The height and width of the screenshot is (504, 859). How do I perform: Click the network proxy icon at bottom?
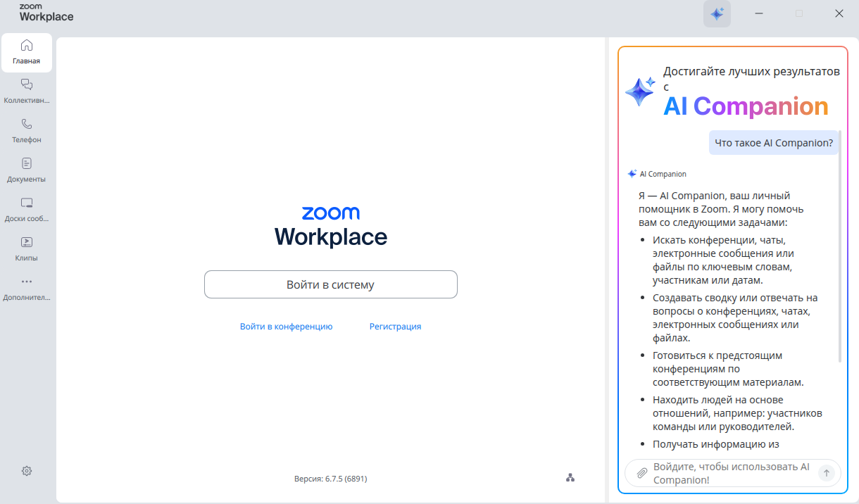pos(570,478)
